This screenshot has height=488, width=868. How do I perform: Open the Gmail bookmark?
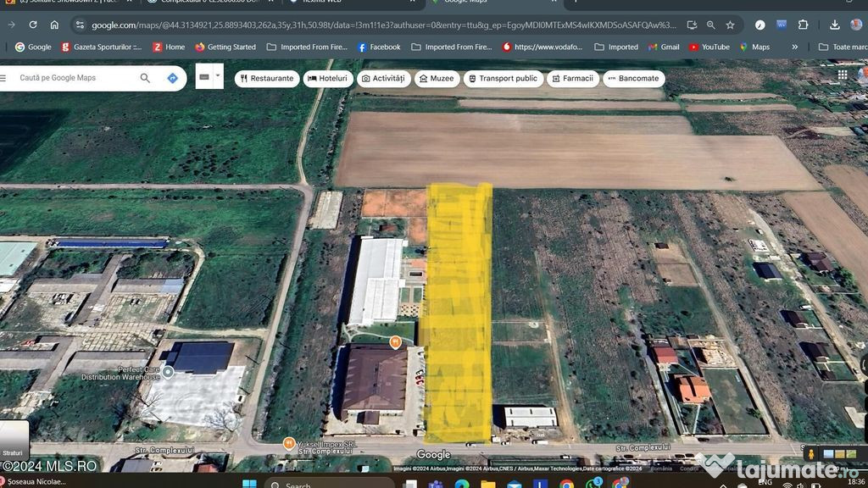click(x=664, y=47)
